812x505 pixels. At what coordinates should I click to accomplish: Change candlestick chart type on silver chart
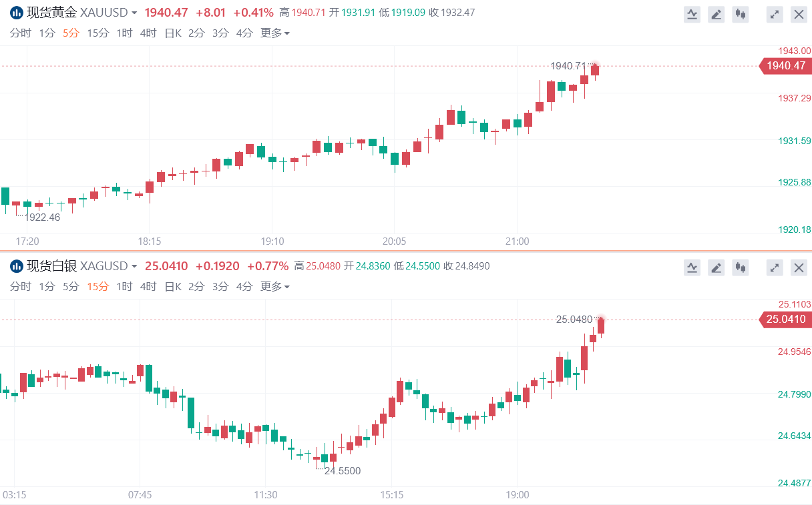coord(740,268)
